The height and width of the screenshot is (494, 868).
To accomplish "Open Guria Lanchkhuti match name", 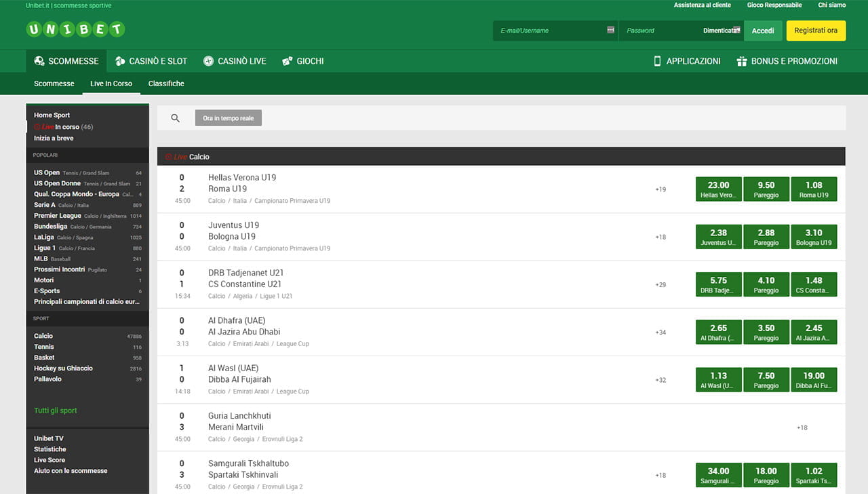I will pyautogui.click(x=239, y=415).
